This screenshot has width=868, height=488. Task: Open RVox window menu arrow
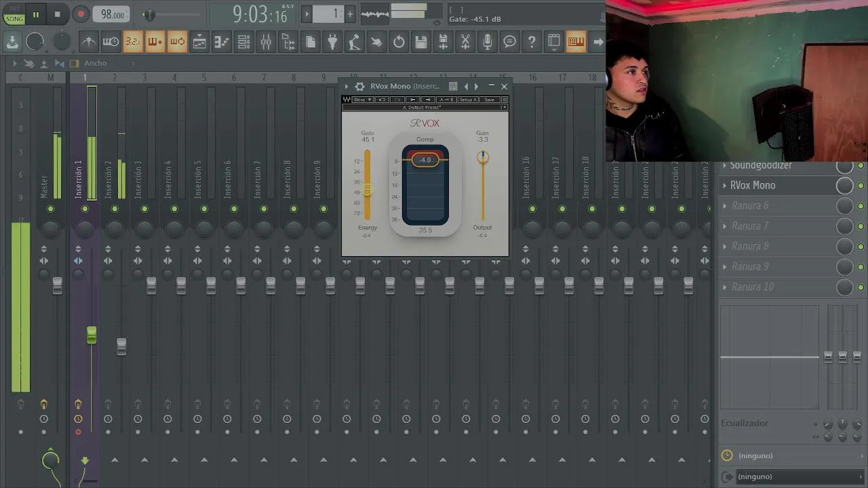click(347, 86)
